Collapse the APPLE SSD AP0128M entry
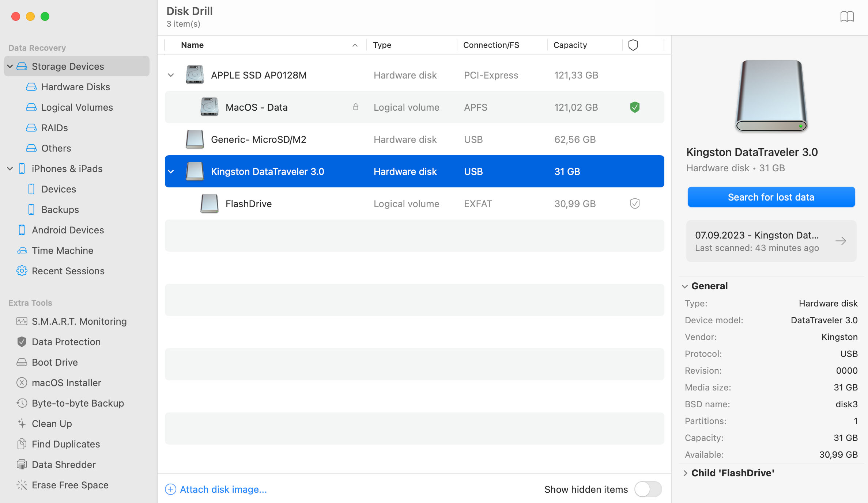The width and height of the screenshot is (868, 503). click(x=171, y=75)
